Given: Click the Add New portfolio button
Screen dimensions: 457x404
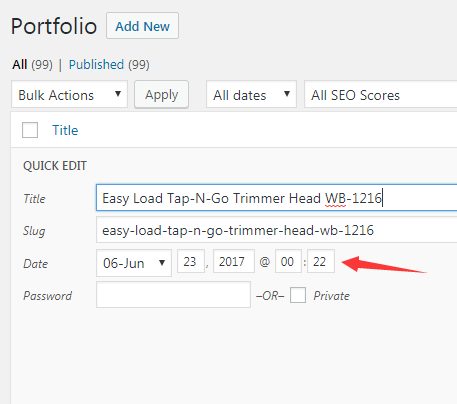Looking at the screenshot, I should (142, 26).
